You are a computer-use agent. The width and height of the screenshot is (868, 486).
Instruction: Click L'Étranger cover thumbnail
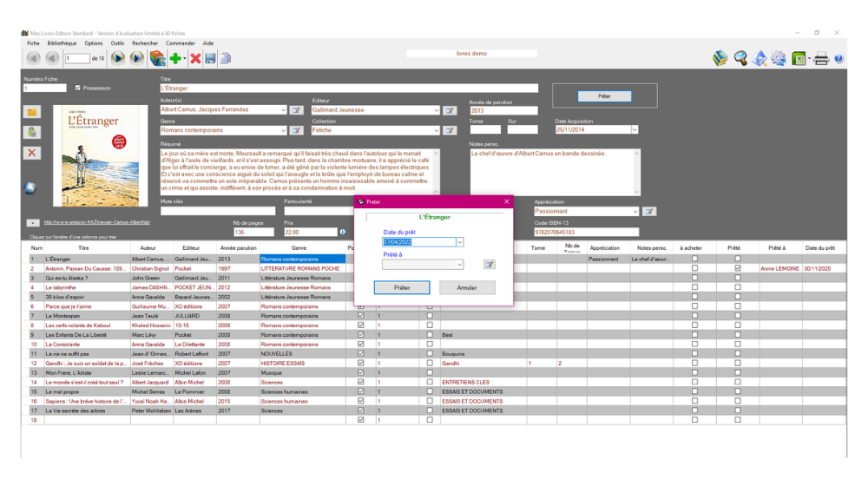point(100,155)
